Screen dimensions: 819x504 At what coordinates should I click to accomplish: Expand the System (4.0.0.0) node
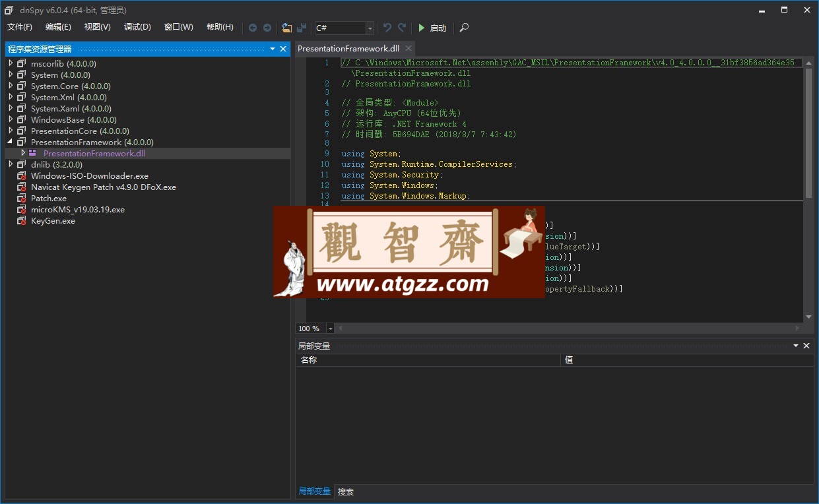coord(11,75)
